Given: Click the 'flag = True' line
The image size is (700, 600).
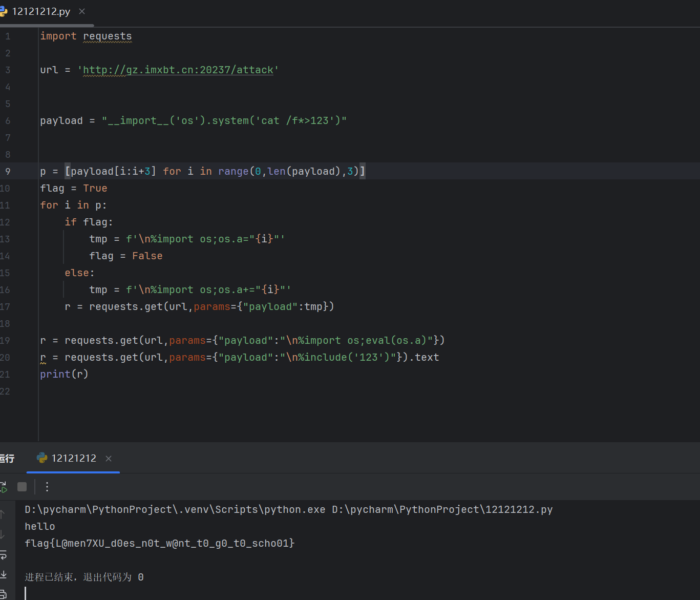Looking at the screenshot, I should [x=74, y=188].
